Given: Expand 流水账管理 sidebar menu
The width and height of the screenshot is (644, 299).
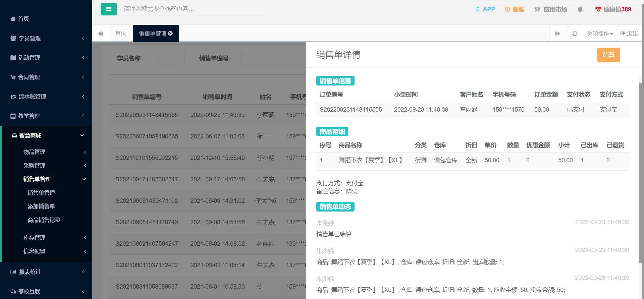Looking at the screenshot, I should tap(46, 97).
